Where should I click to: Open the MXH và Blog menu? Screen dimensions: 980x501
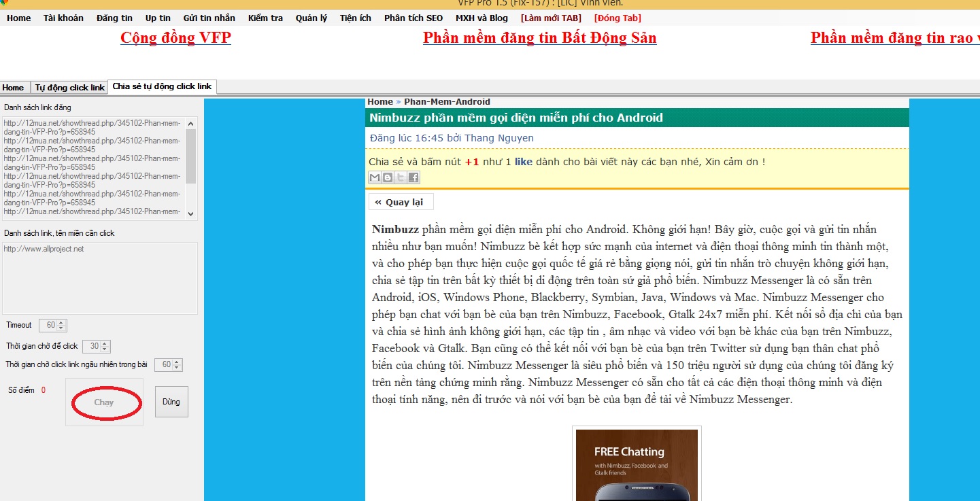[x=481, y=18]
